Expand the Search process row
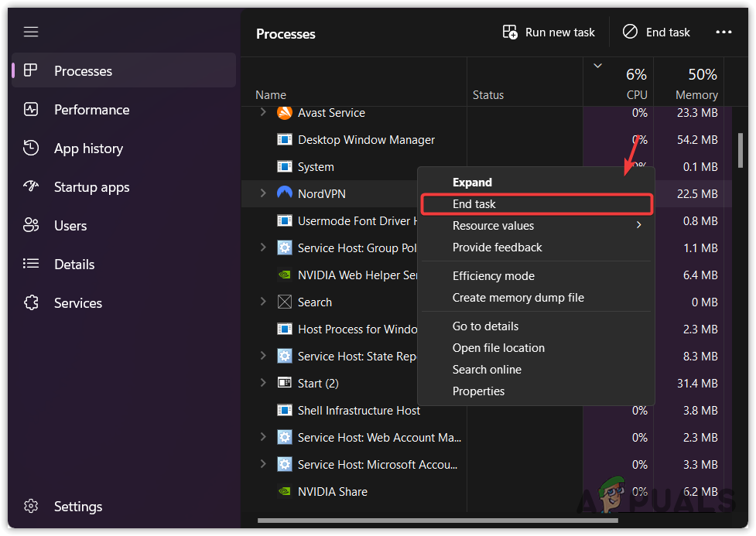756x536 pixels. pyautogui.click(x=263, y=302)
